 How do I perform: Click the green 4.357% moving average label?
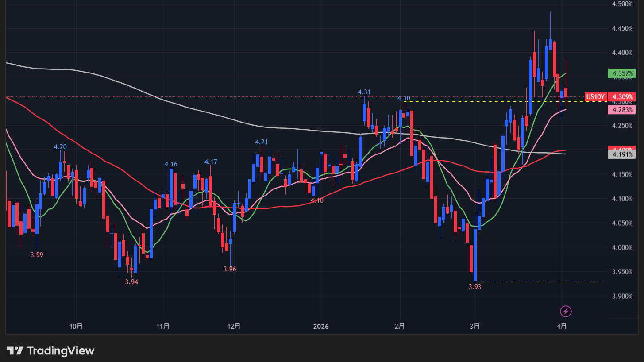click(x=621, y=73)
